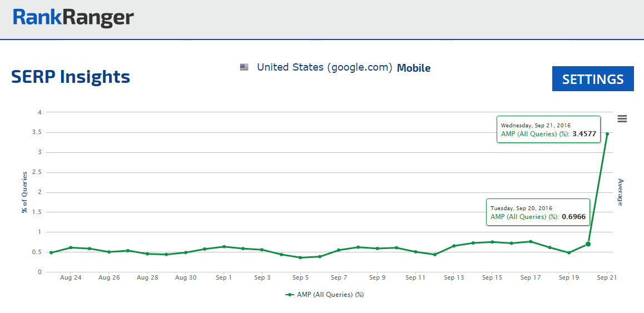Click the Aug 24 data point
644x313 pixels.
point(71,247)
